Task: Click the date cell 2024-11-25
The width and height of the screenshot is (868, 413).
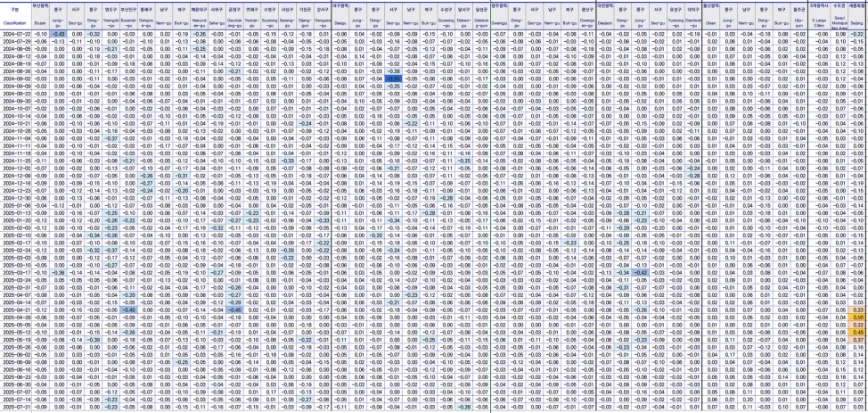Action: pos(14,160)
